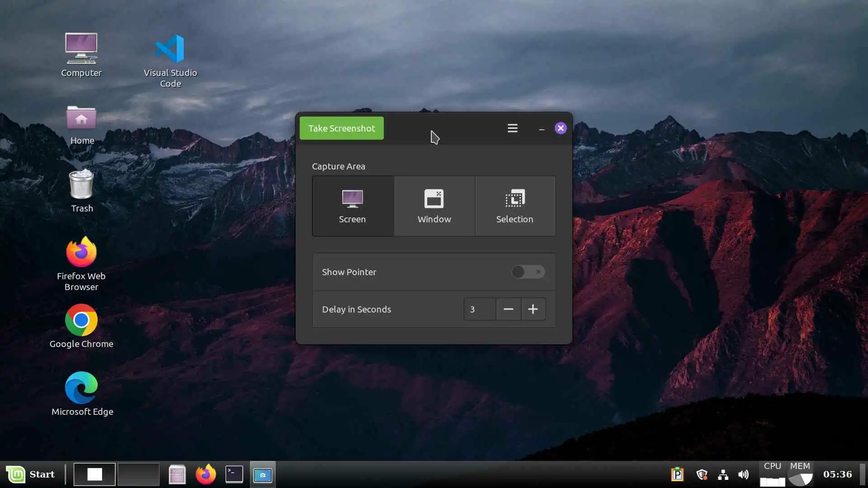868x488 pixels.
Task: Increase delay with the plus button
Action: tap(533, 309)
